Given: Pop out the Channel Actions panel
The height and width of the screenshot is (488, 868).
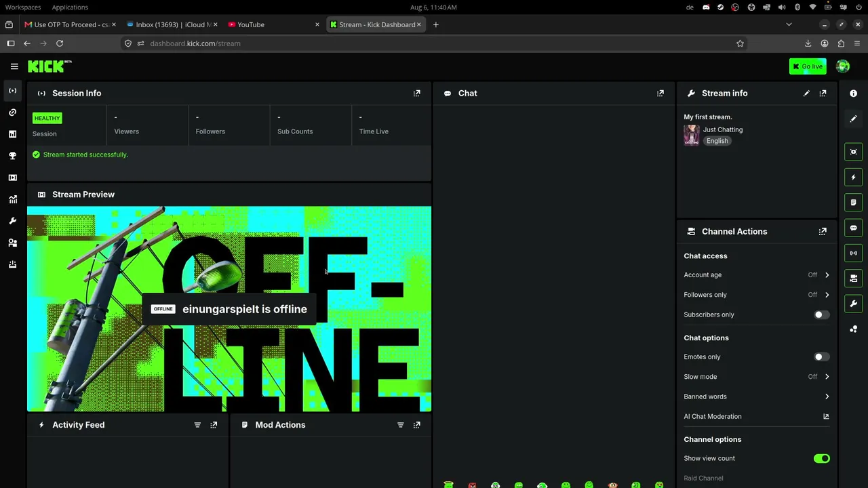Looking at the screenshot, I should click(823, 232).
